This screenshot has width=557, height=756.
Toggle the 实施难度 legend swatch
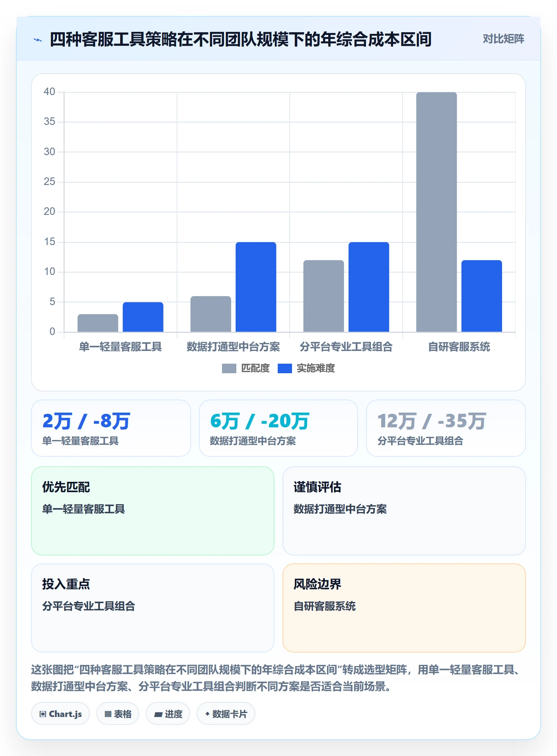[x=284, y=368]
